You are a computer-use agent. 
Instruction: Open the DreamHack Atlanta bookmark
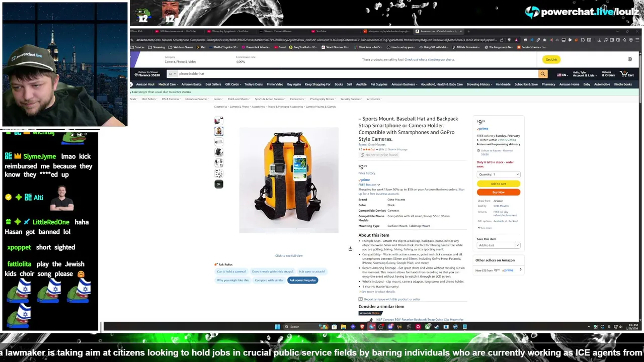tap(257, 47)
